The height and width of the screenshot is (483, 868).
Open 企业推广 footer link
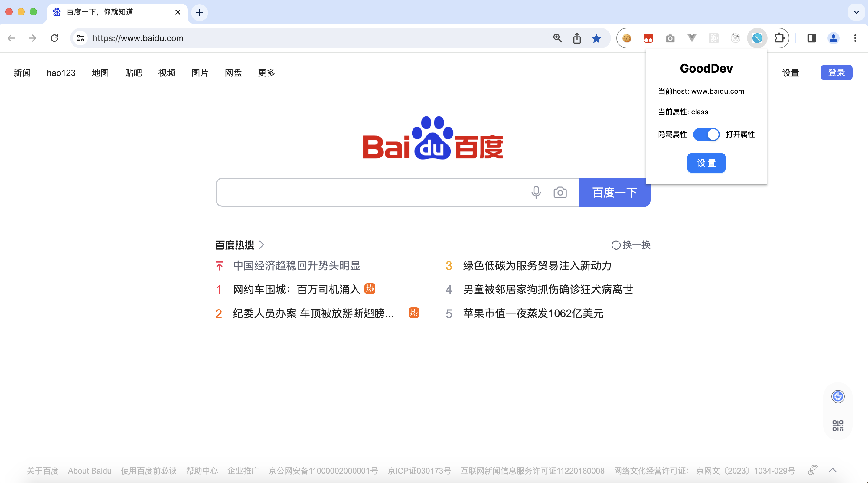coord(243,471)
